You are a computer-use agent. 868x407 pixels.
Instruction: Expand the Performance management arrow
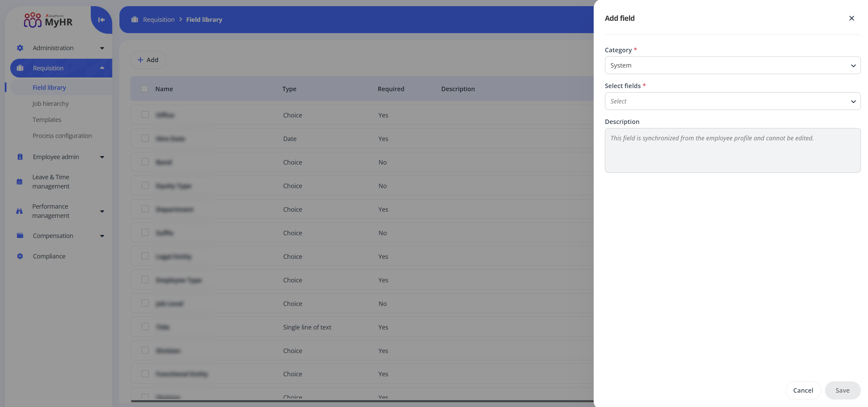pyautogui.click(x=102, y=211)
